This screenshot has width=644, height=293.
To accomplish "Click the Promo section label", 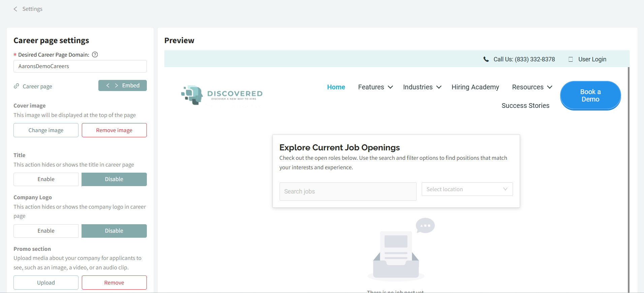I will pos(32,249).
